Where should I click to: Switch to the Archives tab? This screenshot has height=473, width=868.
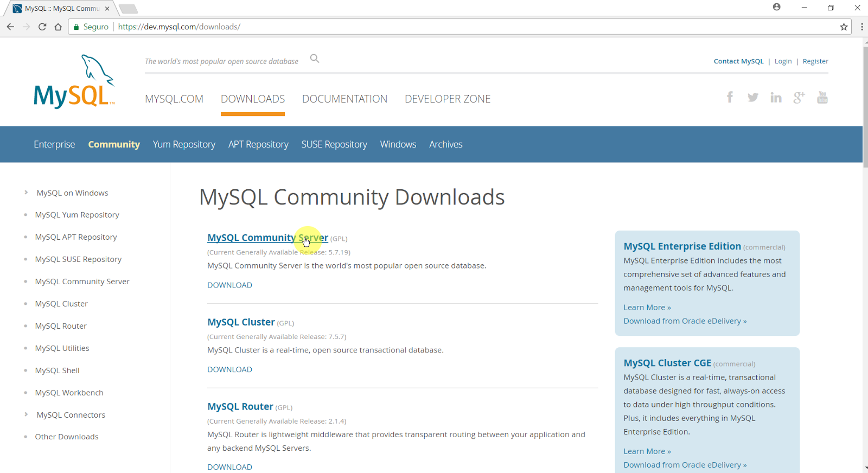(446, 144)
